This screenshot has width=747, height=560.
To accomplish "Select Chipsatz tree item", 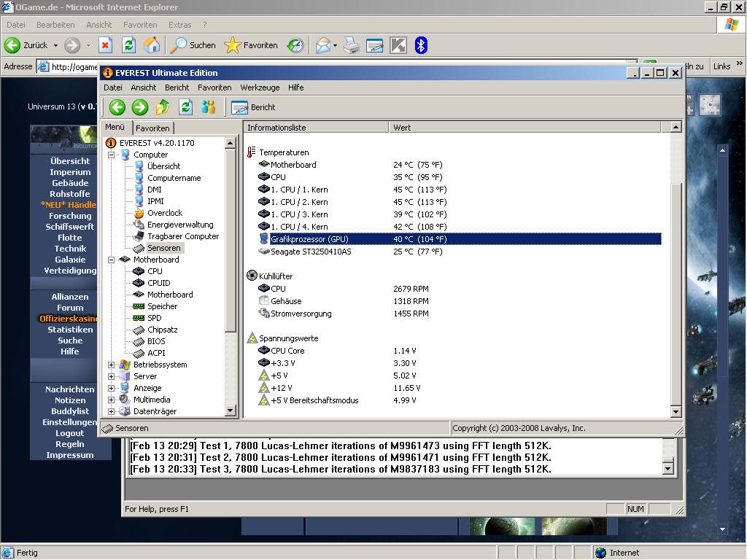I will tap(163, 330).
